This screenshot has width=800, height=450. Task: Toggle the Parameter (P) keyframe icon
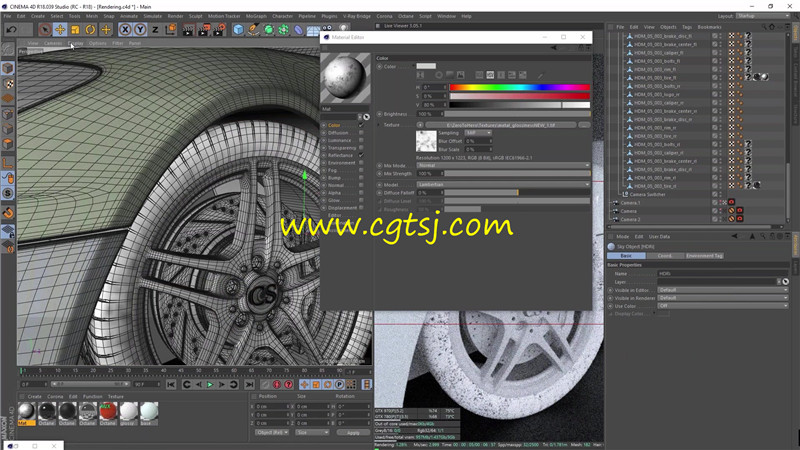click(x=339, y=385)
